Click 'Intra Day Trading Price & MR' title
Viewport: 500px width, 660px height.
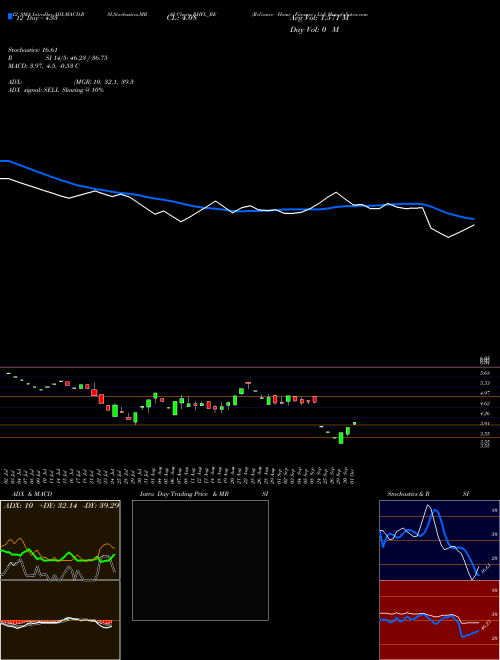coord(184,494)
